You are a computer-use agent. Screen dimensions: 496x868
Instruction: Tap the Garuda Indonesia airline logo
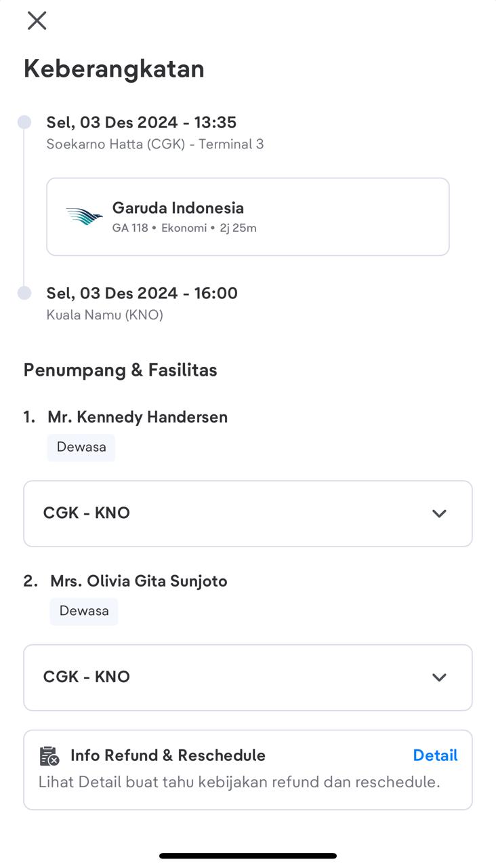[84, 216]
